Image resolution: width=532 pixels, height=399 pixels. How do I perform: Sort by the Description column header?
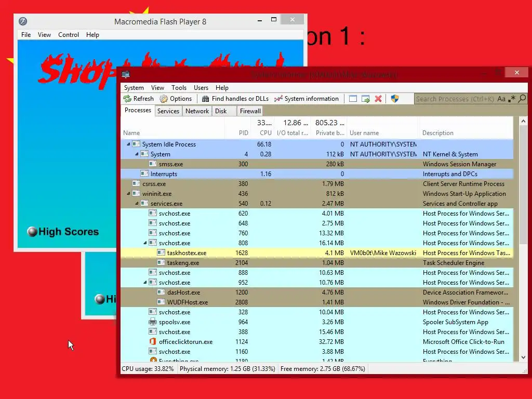pos(466,133)
